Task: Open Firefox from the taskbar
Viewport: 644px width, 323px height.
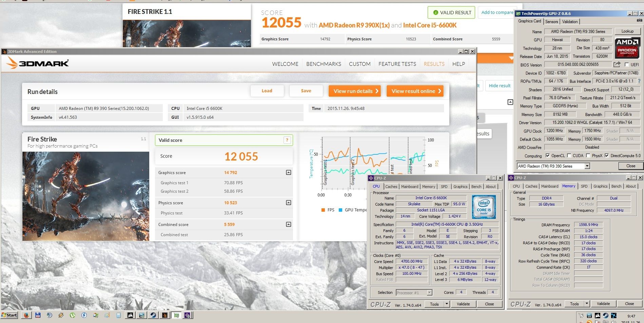Action: pos(26,315)
